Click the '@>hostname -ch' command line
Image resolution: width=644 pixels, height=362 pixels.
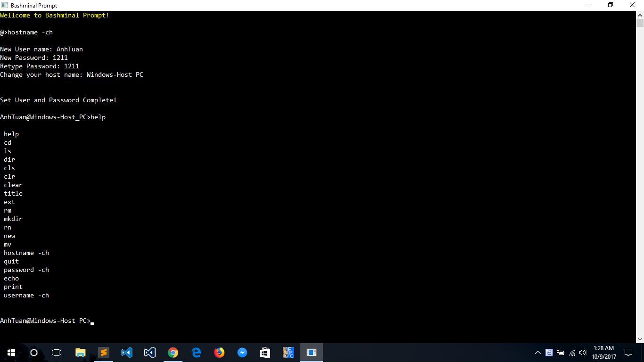(x=26, y=32)
